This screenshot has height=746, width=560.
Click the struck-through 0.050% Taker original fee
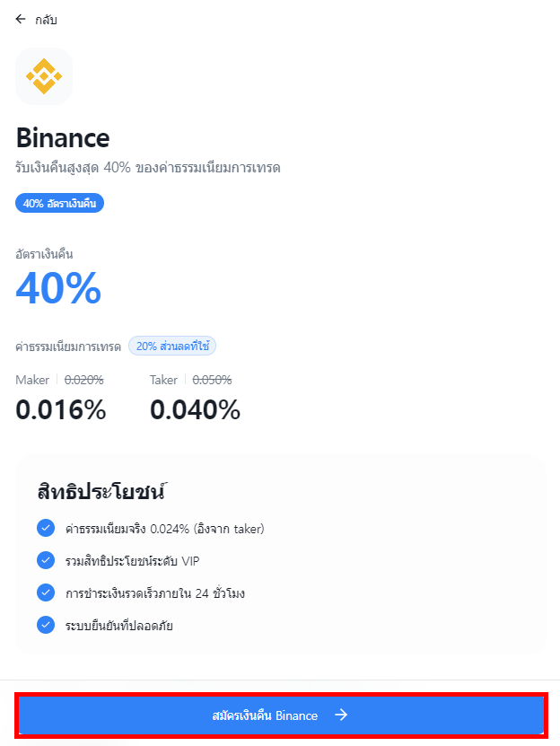click(212, 380)
